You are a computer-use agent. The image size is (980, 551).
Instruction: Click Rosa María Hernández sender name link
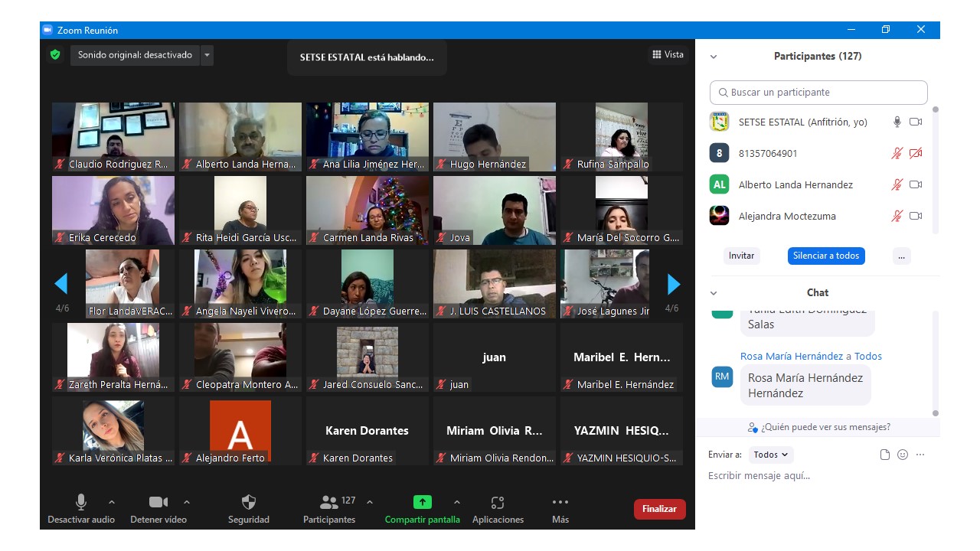(x=792, y=356)
